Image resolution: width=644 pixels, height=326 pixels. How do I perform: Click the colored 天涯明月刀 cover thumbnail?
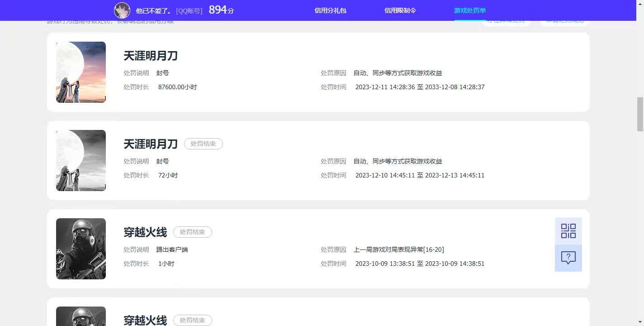(81, 72)
